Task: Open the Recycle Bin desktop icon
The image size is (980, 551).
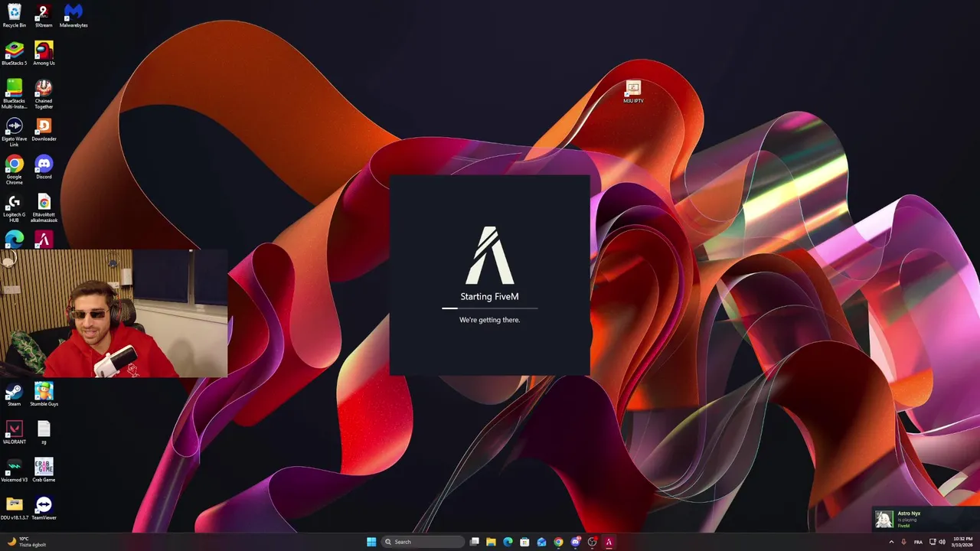Action: tap(14, 15)
